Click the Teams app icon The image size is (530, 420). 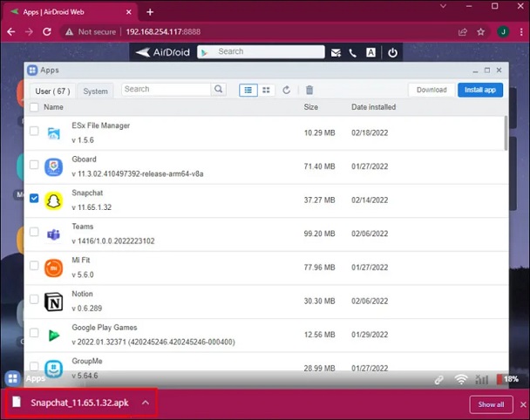tap(53, 234)
